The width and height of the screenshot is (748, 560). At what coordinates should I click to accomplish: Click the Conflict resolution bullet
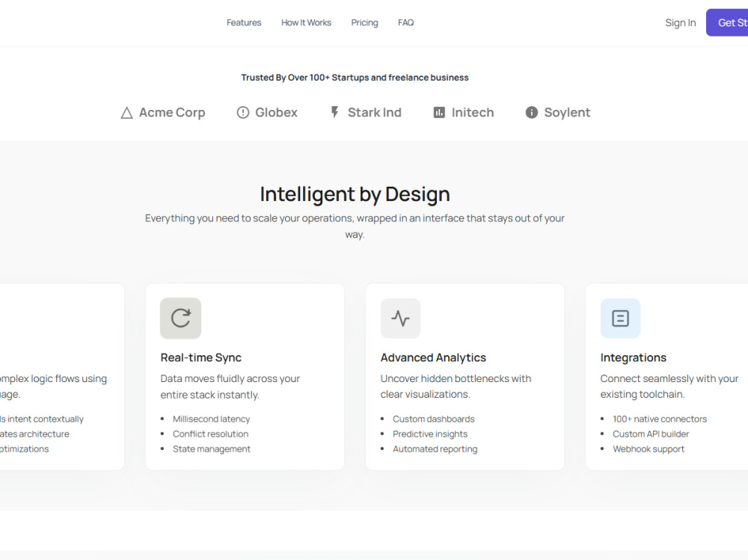[210, 434]
